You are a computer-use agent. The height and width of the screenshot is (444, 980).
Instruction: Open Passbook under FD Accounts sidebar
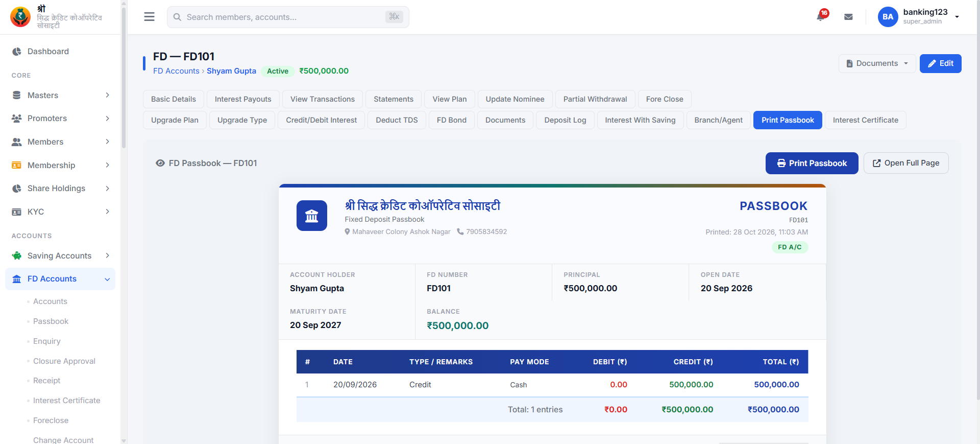51,321
